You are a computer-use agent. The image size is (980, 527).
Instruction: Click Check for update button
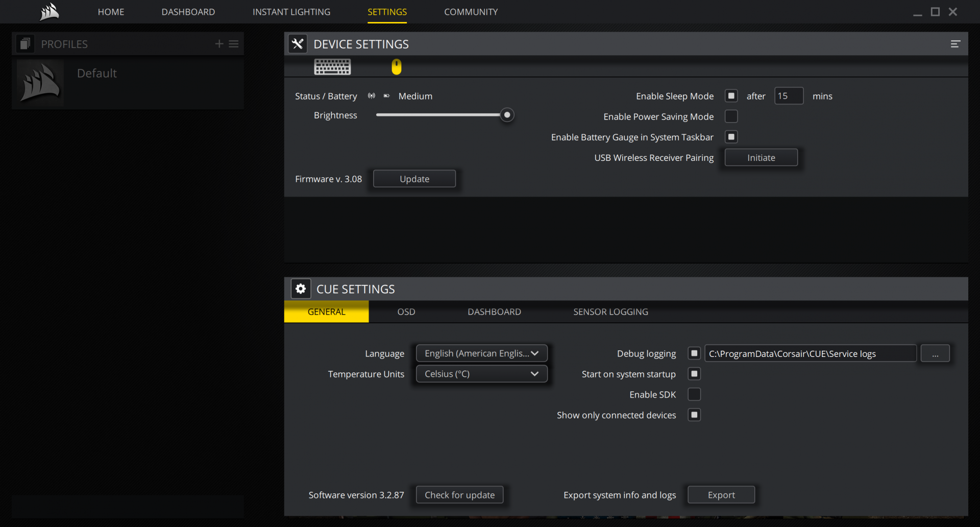click(x=460, y=495)
